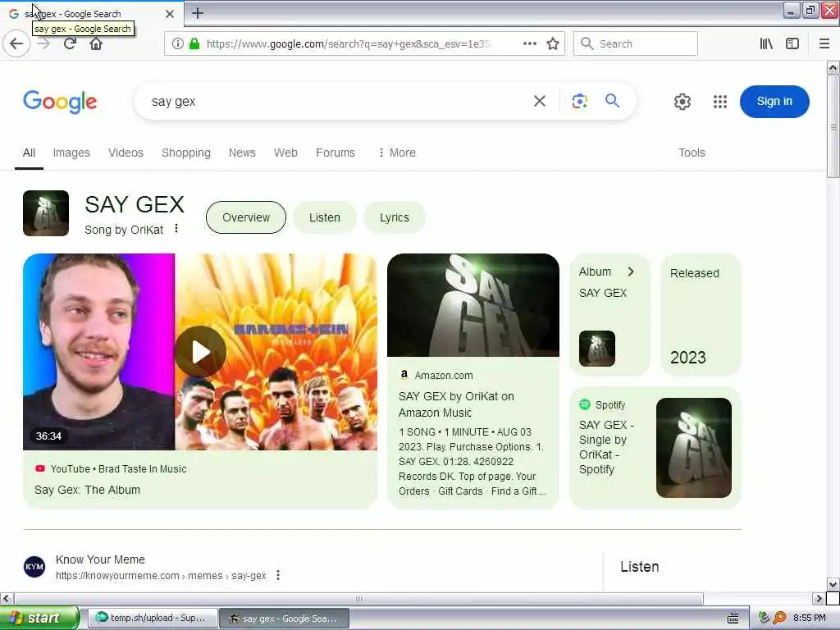Viewport: 840px width, 630px height.
Task: Open options dots next to knowyourmeme URL
Action: click(x=277, y=575)
